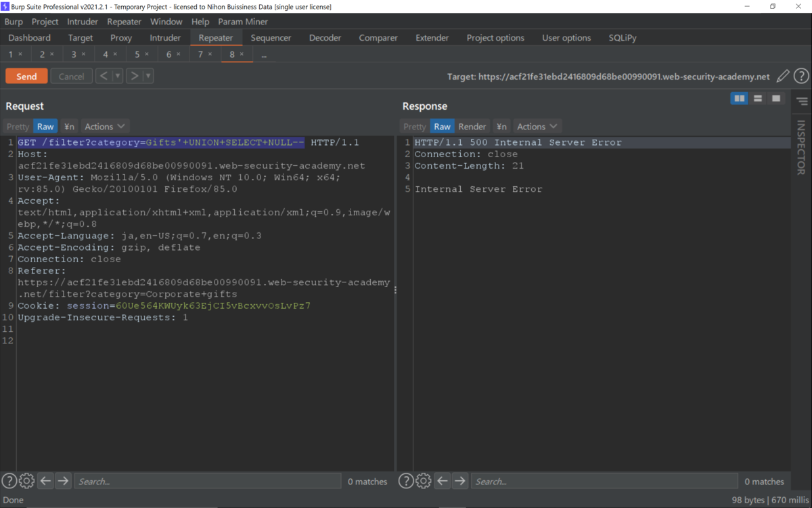Switch Response view to Raw

click(442, 127)
